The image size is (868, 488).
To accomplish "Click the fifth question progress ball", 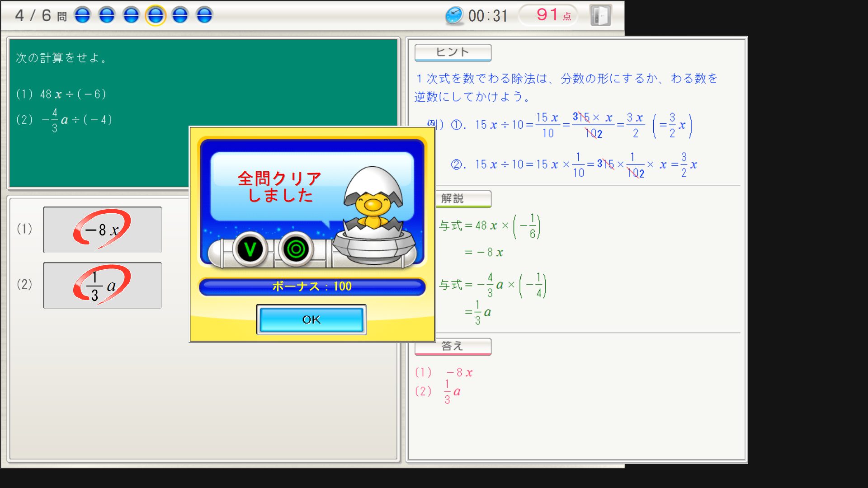I will (x=180, y=15).
